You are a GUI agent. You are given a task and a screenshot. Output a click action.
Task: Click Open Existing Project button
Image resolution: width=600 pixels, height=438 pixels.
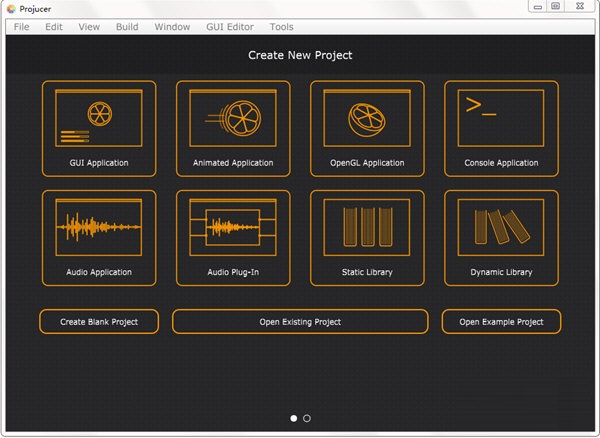coord(300,322)
